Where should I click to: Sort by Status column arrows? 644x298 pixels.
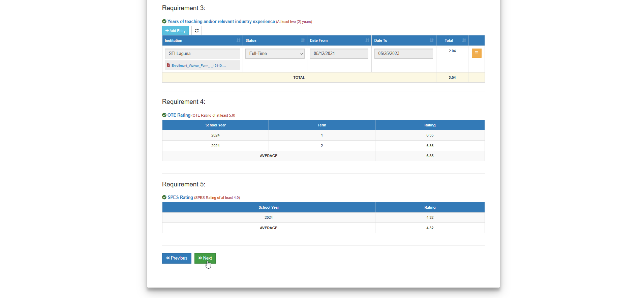click(x=303, y=40)
